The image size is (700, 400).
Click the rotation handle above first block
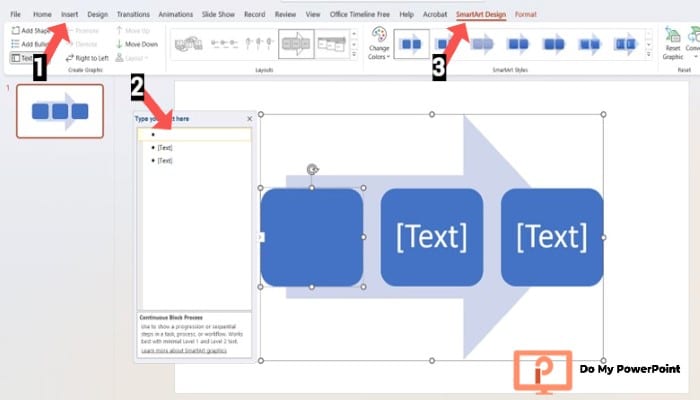pos(312,169)
